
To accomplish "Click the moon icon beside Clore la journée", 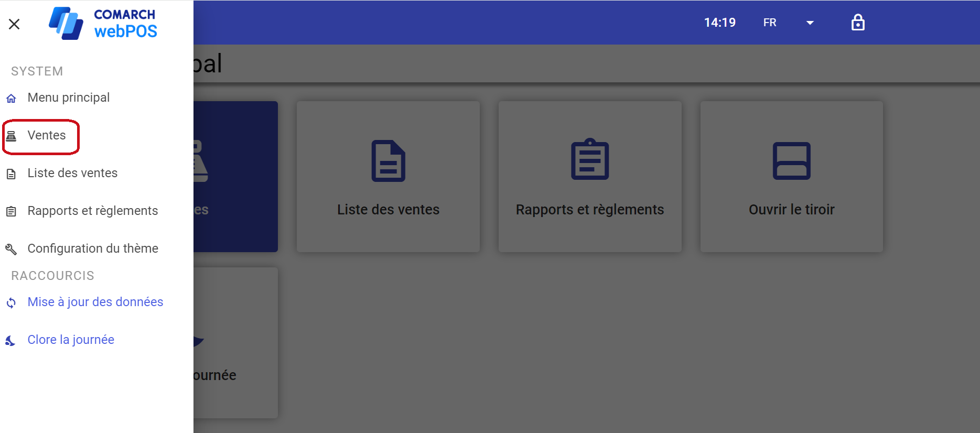I will pos(10,341).
